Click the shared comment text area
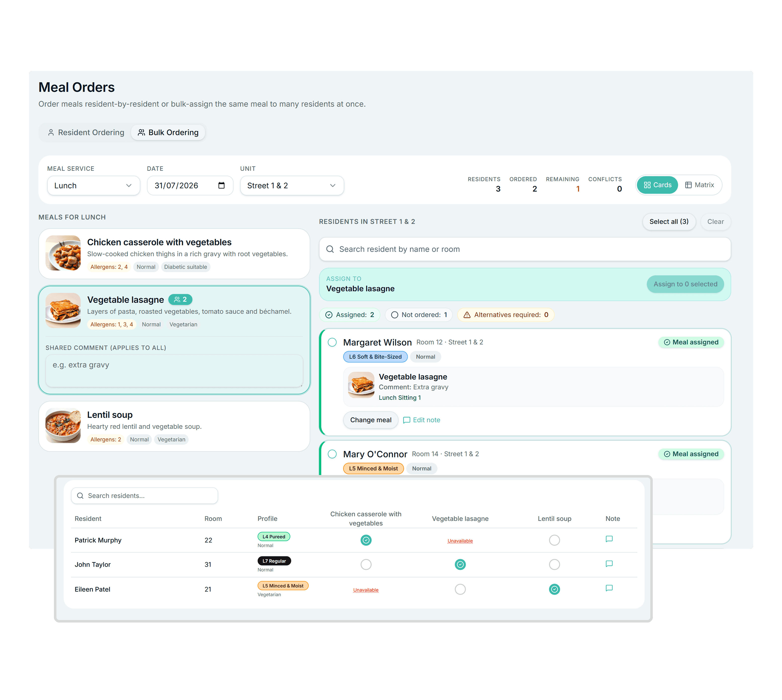The height and width of the screenshot is (700, 782). [x=174, y=371]
